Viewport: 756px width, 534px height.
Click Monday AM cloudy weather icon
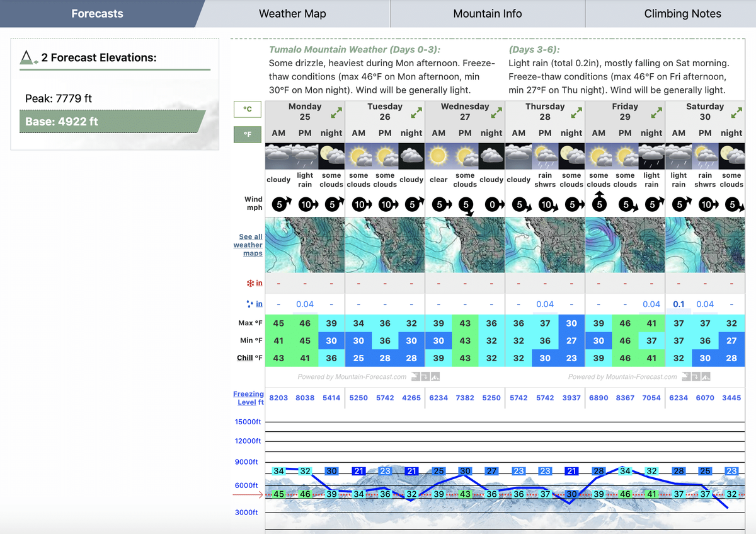pyautogui.click(x=278, y=156)
